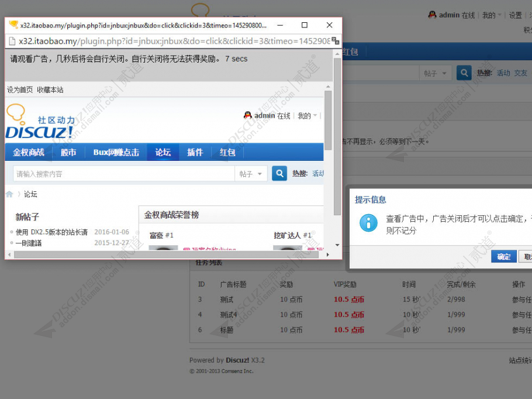Open post 使用 DX2.5版本的站长请
Viewport: 532px width, 399px height.
point(51,232)
